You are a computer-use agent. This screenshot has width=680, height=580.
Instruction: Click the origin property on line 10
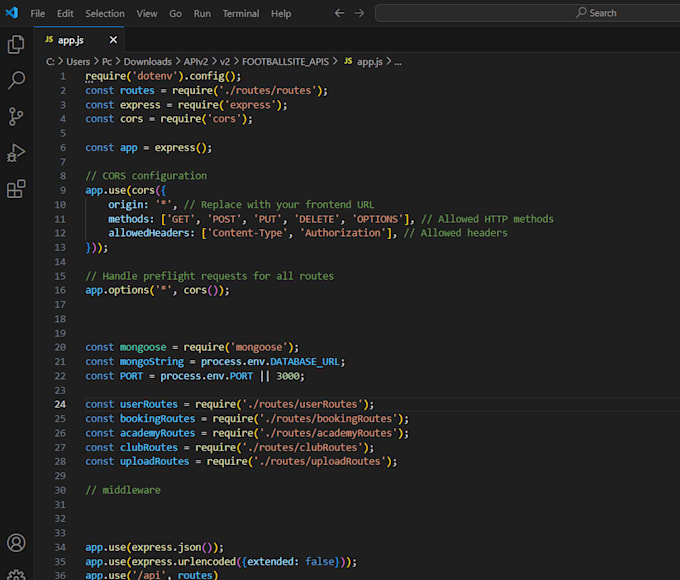point(126,205)
